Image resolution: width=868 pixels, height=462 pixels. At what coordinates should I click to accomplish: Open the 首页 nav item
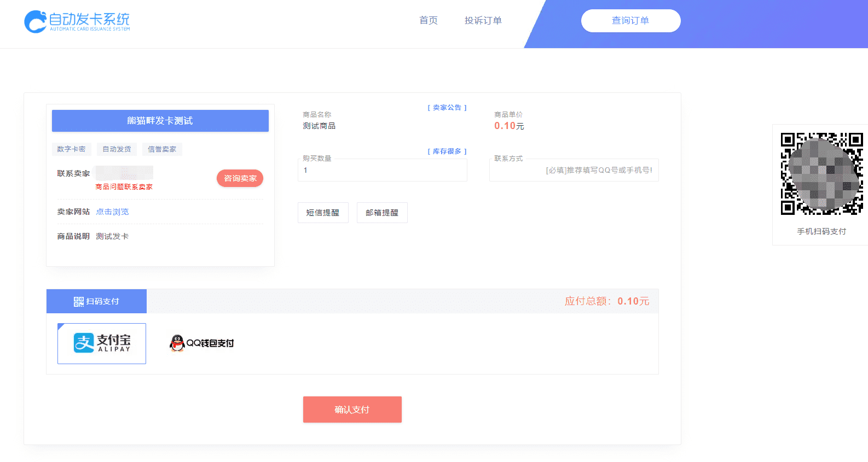point(429,20)
